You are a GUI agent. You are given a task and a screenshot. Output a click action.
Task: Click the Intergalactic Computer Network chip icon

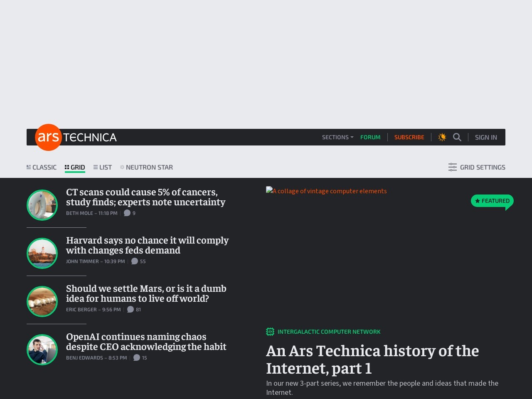[x=270, y=332]
